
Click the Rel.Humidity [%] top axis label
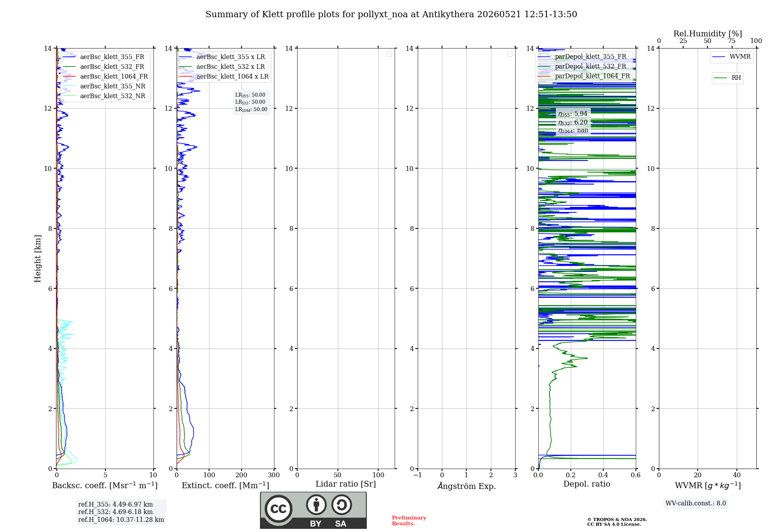pyautogui.click(x=708, y=34)
